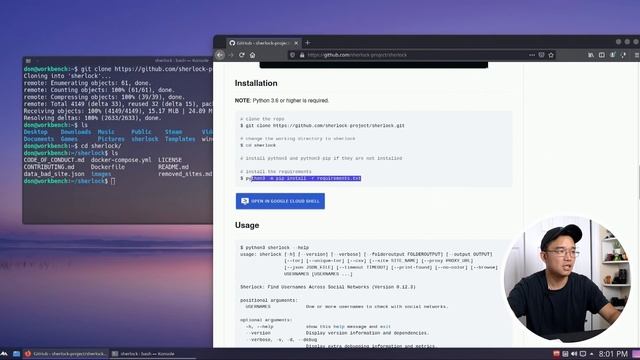Click the 8:01 PM clock

[x=613, y=353]
